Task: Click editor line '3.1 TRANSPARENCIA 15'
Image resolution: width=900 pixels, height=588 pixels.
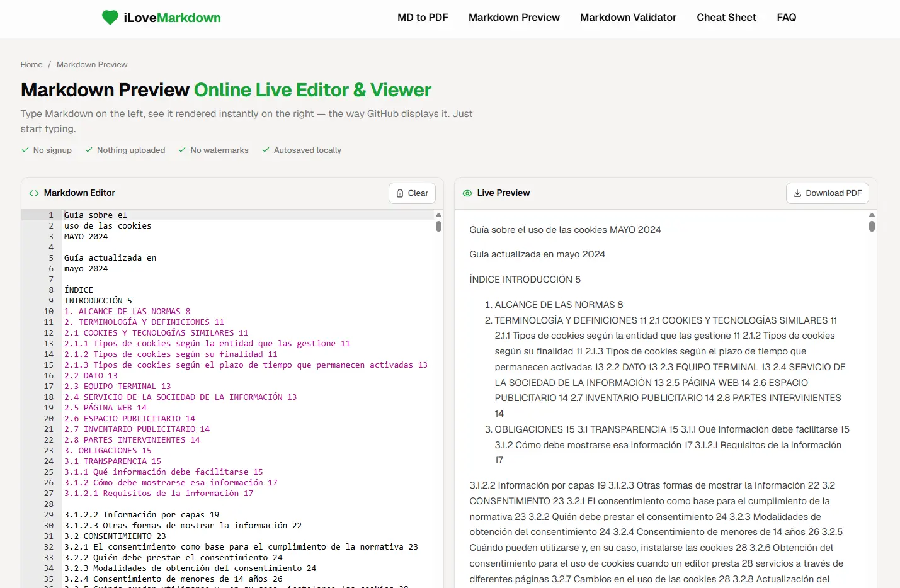Action: [x=113, y=461]
